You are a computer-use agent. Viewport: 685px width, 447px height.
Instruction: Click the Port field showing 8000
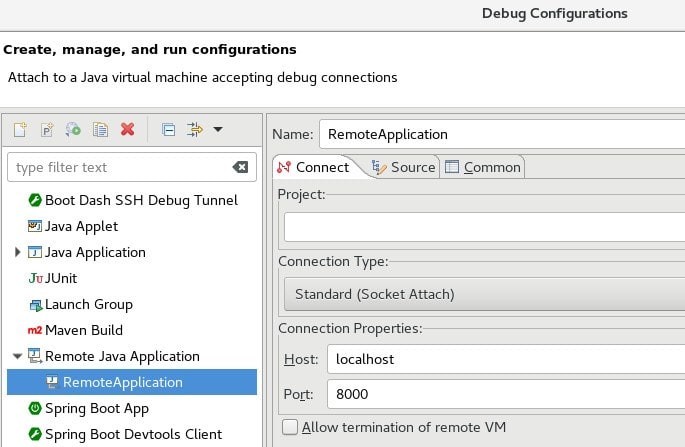[x=500, y=394]
